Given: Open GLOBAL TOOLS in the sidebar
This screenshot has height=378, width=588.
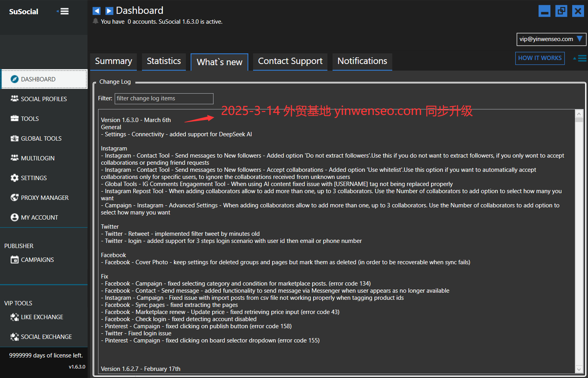Looking at the screenshot, I should (44, 138).
